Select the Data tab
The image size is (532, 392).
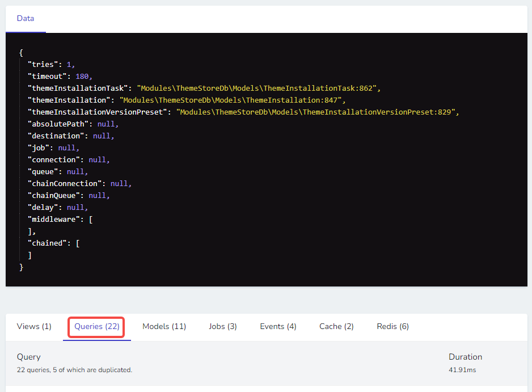tap(26, 19)
